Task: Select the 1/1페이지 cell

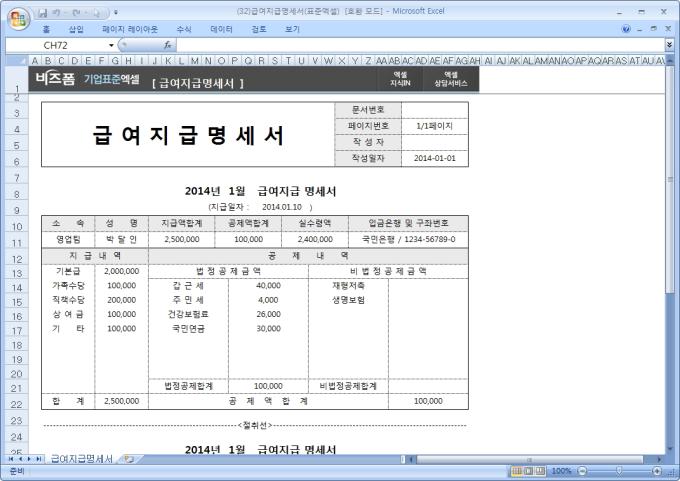Action: coord(435,126)
